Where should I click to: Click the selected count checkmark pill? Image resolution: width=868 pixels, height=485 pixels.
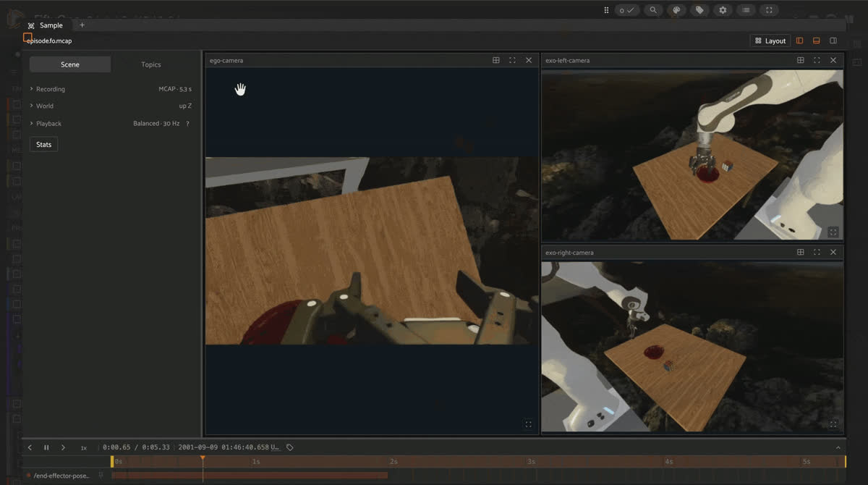pyautogui.click(x=626, y=10)
